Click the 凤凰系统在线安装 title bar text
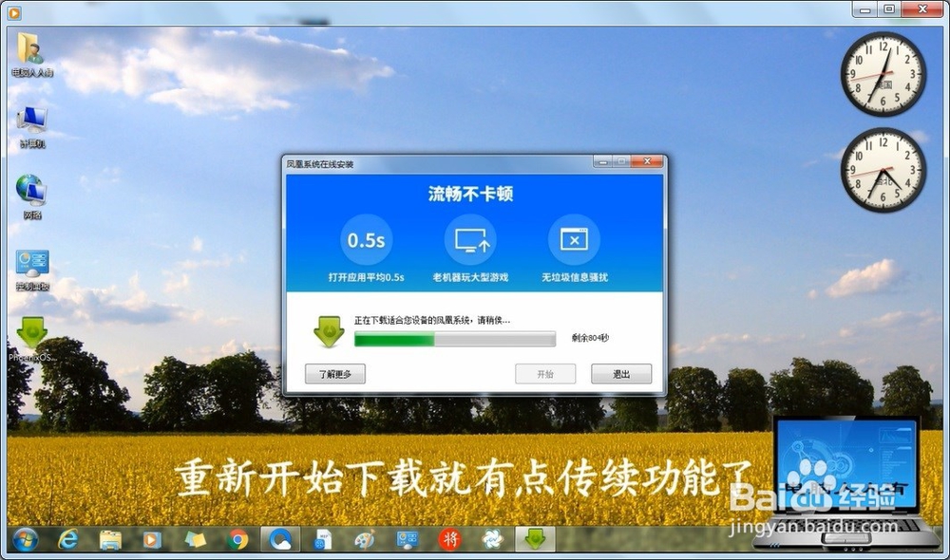The height and width of the screenshot is (560, 950). pos(319,164)
